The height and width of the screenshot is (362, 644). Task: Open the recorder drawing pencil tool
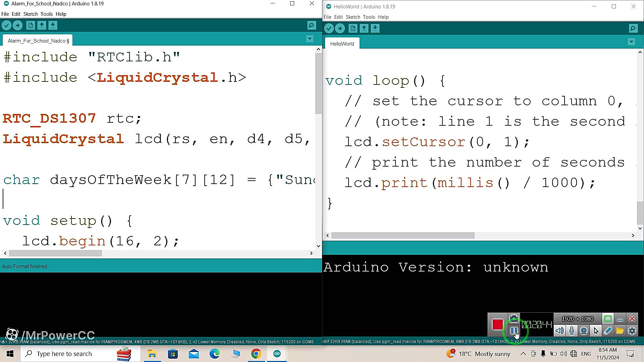[608, 331]
